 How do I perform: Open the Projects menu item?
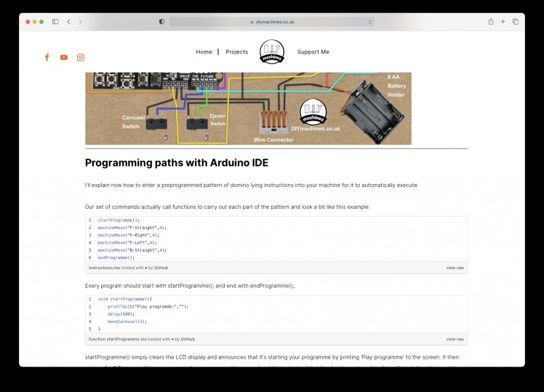click(236, 52)
